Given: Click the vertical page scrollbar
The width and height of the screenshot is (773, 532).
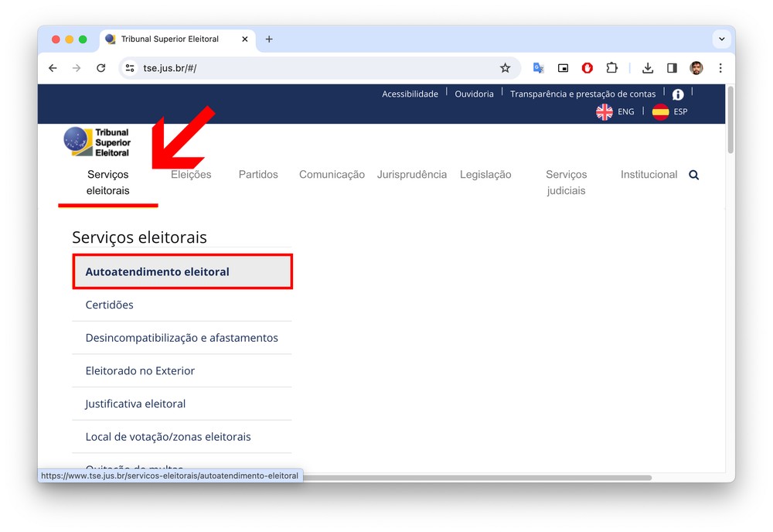Looking at the screenshot, I should pos(730,120).
